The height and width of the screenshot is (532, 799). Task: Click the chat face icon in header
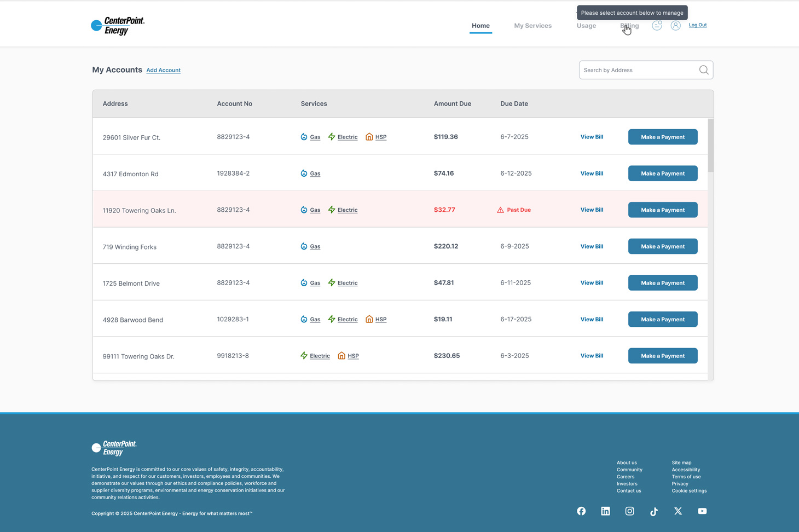pos(657,26)
